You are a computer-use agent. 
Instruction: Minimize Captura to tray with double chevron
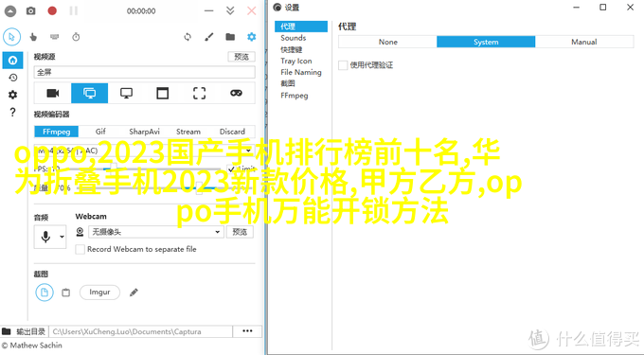pos(230,10)
